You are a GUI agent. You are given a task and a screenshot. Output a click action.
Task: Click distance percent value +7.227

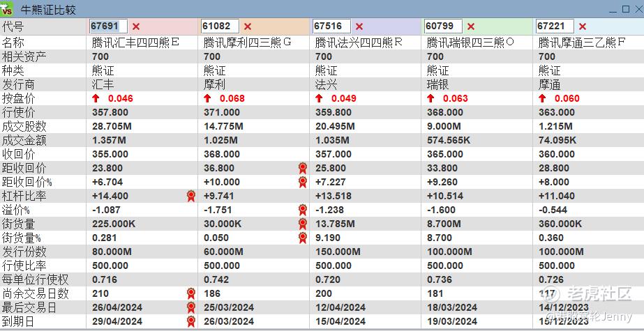(x=331, y=182)
